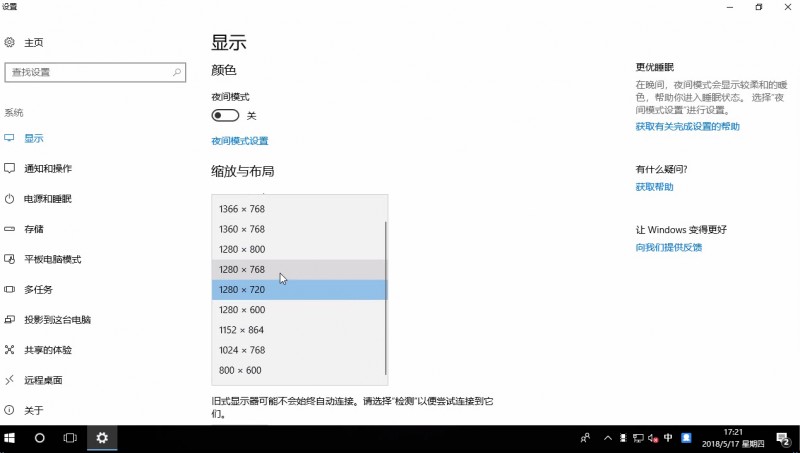Click the 平板电脑模式 tablet icon
800x453 pixels.
pyautogui.click(x=9, y=259)
